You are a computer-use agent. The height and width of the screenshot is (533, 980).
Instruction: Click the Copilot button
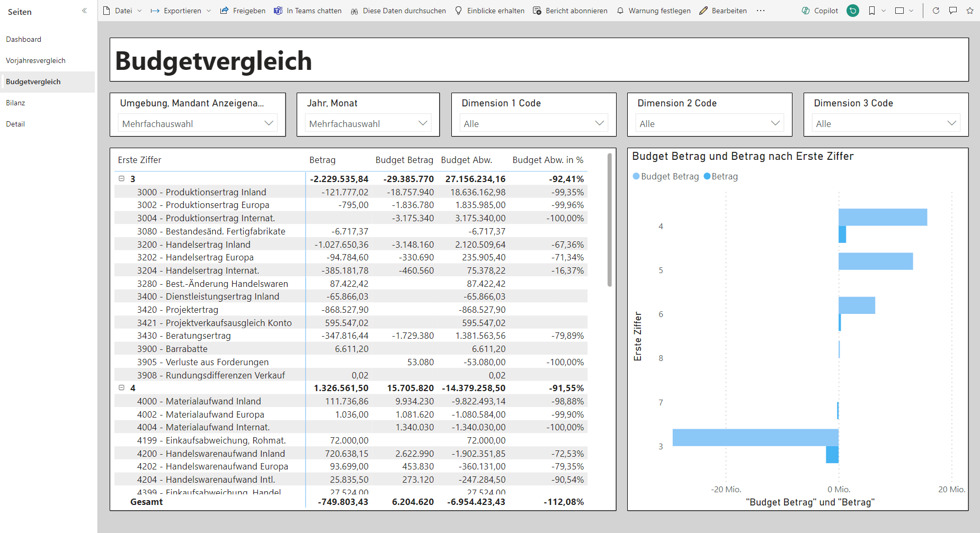click(x=820, y=11)
